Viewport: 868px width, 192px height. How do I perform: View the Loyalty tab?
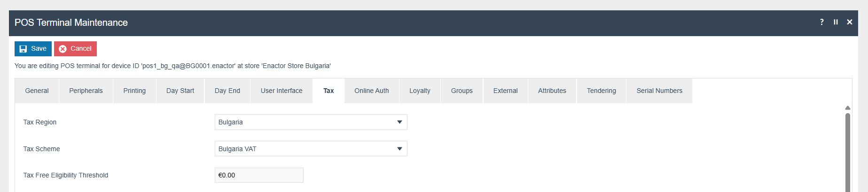click(x=420, y=91)
